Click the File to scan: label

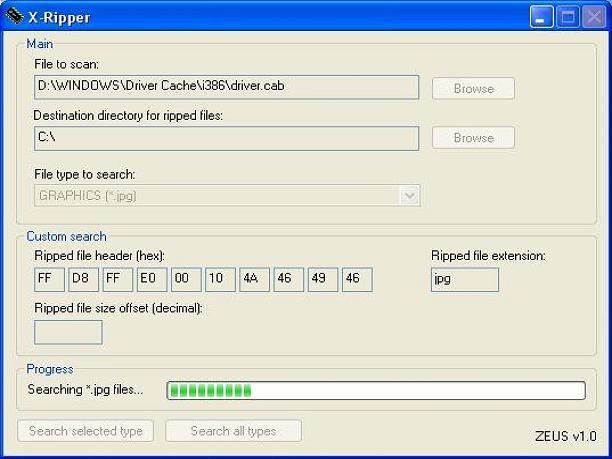coord(66,64)
